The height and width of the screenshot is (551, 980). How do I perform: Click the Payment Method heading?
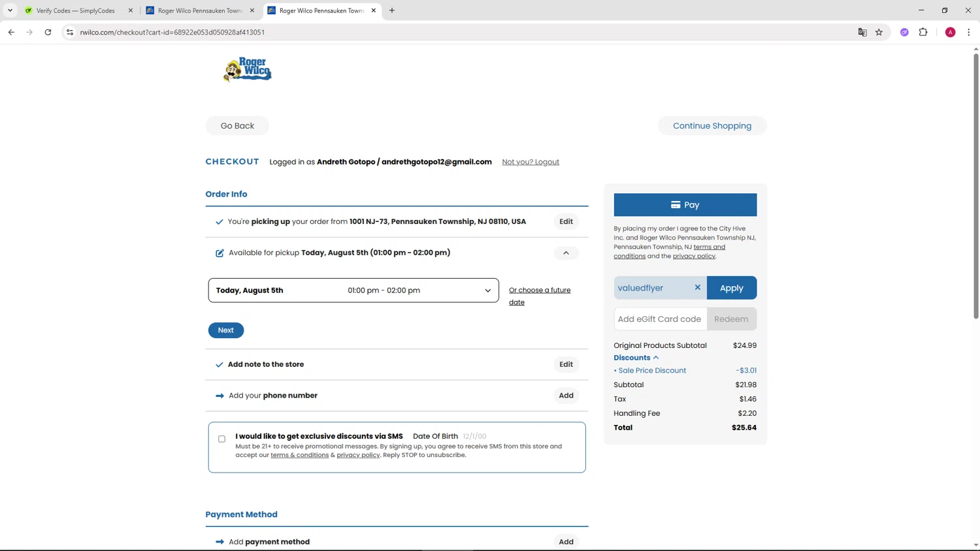click(241, 514)
